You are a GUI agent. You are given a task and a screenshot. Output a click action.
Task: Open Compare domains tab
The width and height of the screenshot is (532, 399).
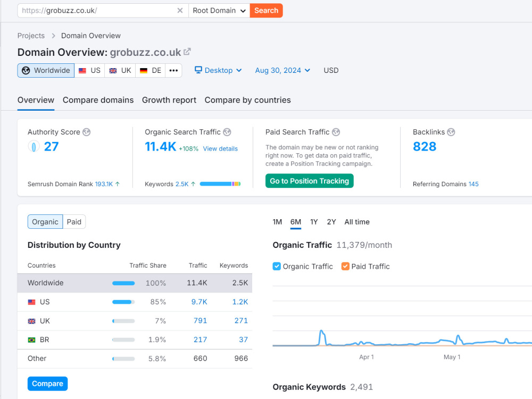tap(98, 100)
